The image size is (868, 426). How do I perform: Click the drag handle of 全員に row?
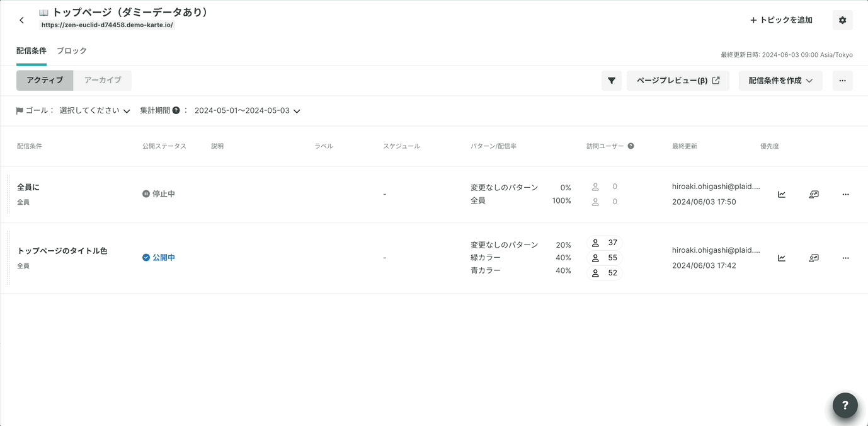tap(8, 195)
